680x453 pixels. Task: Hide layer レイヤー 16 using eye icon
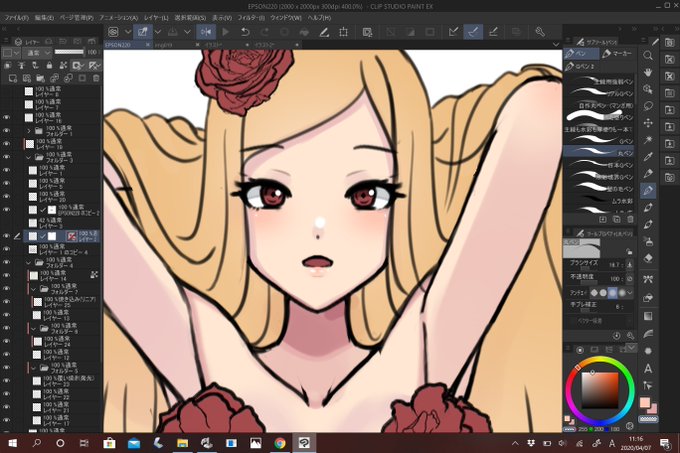(x=6, y=117)
